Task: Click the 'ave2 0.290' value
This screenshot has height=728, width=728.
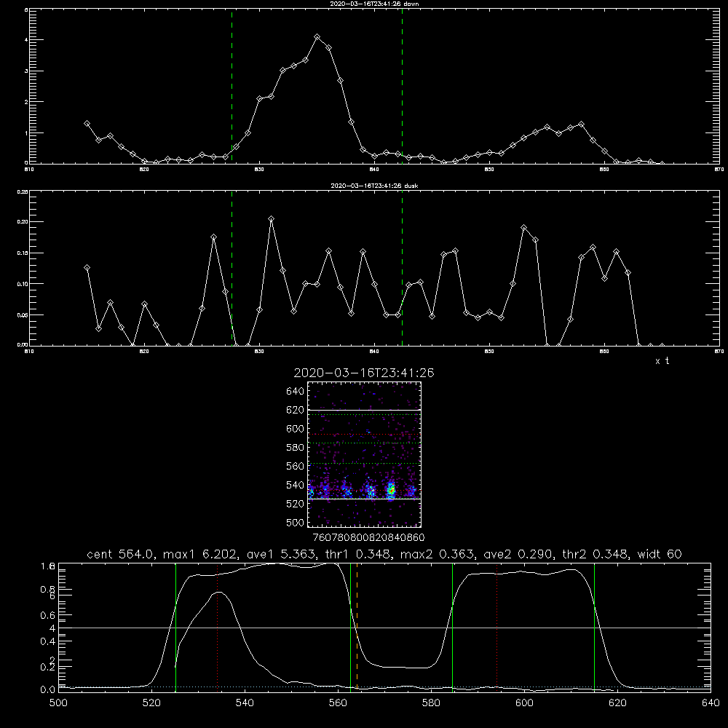Action: [x=518, y=554]
